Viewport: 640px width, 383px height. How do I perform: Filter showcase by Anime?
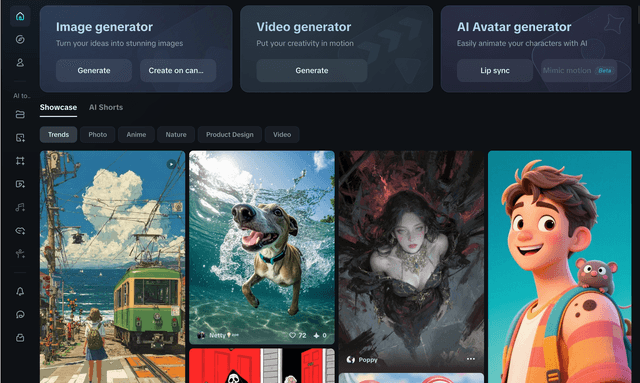click(136, 134)
